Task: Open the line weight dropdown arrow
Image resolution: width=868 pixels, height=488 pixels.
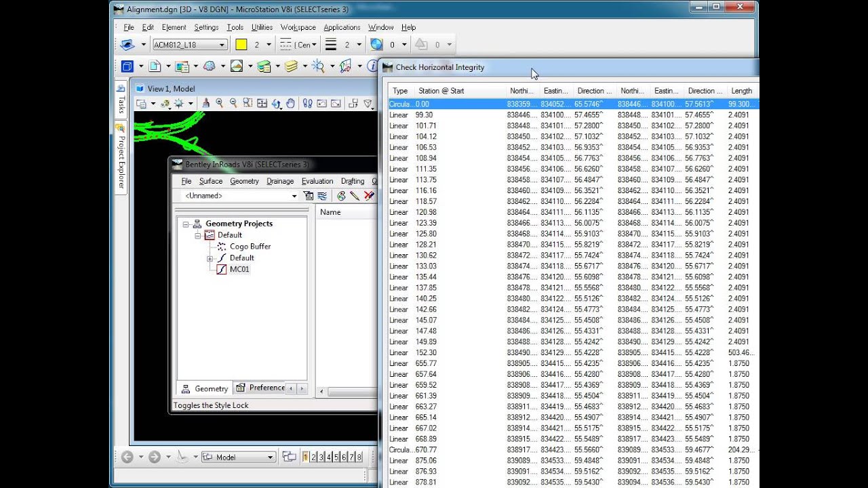Action: [x=359, y=45]
